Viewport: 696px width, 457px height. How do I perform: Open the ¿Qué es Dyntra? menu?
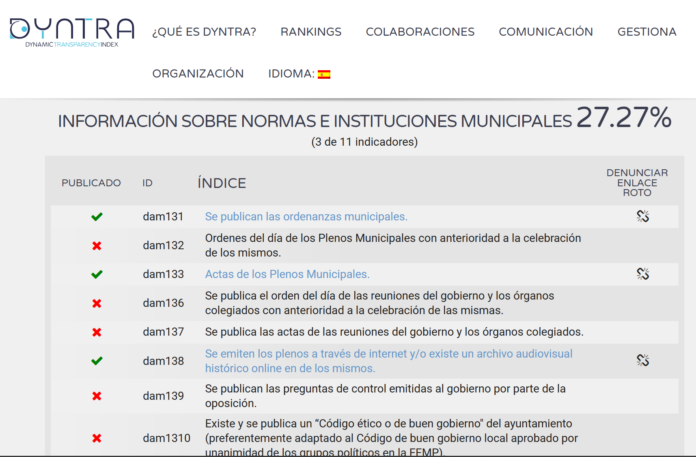coord(204,32)
